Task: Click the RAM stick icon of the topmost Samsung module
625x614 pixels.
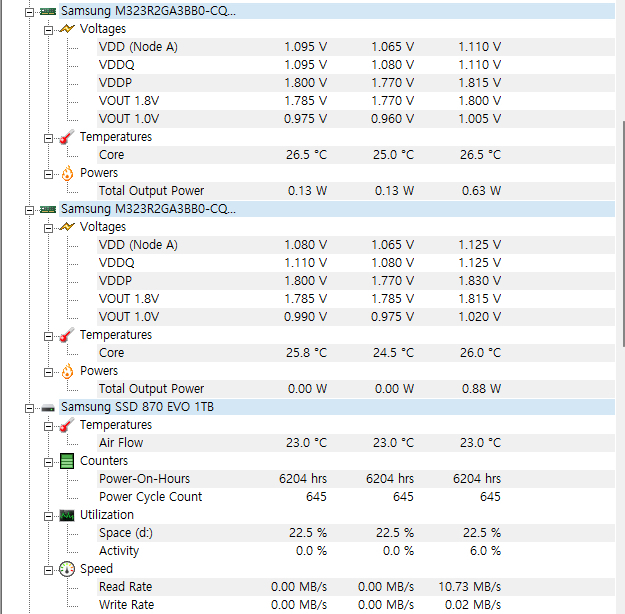Action: (x=47, y=11)
